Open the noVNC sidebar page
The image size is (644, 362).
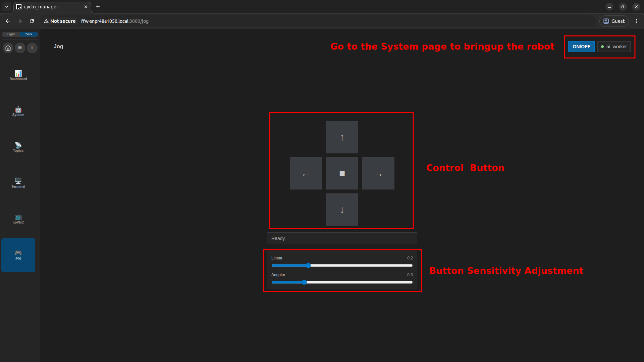point(18,219)
